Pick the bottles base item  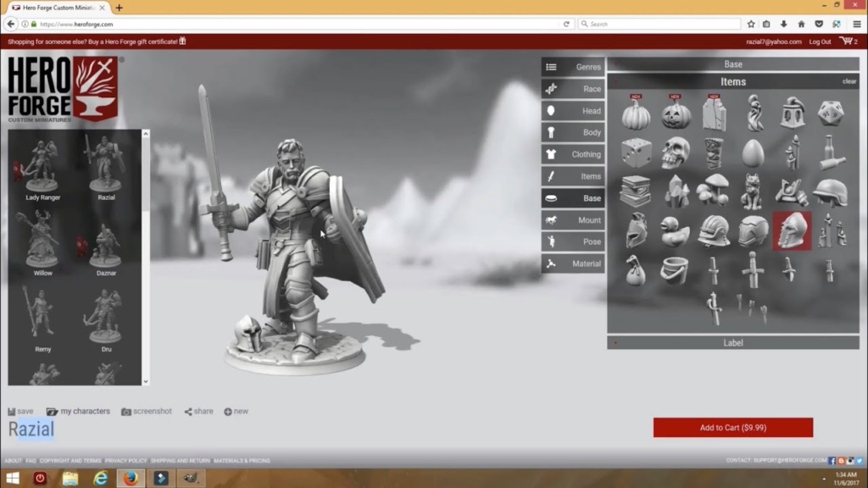831,152
